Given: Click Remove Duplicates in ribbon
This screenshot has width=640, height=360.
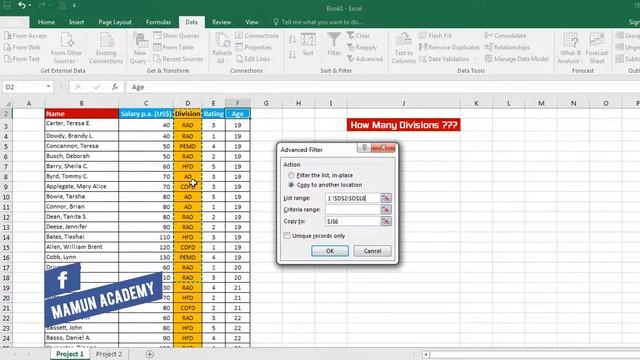Looking at the screenshot, I should [449, 47].
